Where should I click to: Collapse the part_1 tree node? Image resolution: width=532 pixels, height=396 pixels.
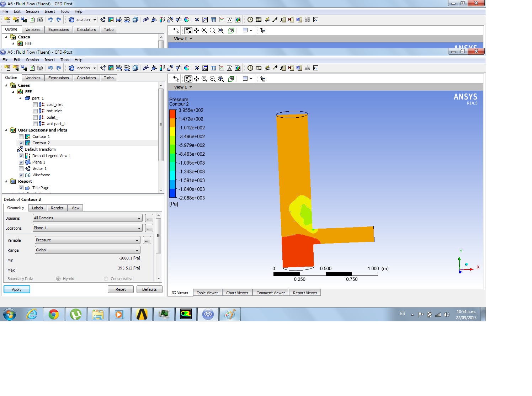click(x=20, y=98)
